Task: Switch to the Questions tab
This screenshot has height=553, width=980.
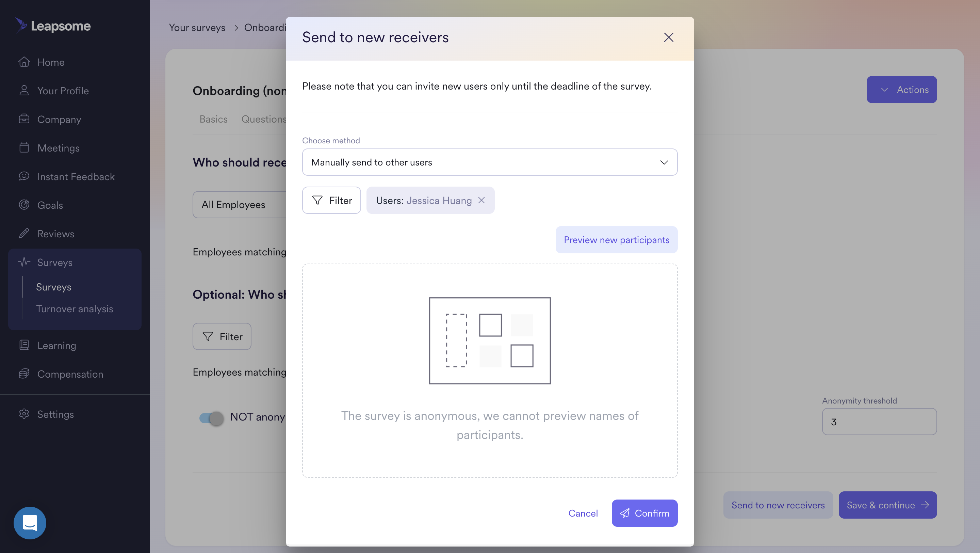Action: [264, 119]
